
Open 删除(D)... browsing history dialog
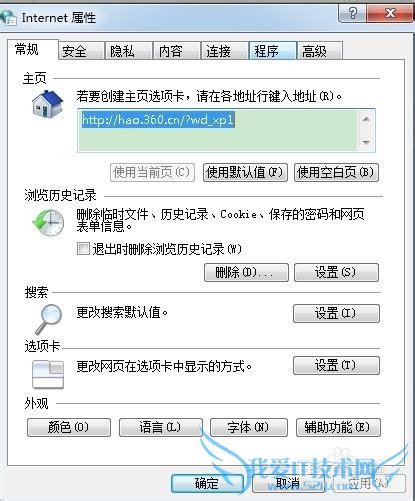pos(246,273)
